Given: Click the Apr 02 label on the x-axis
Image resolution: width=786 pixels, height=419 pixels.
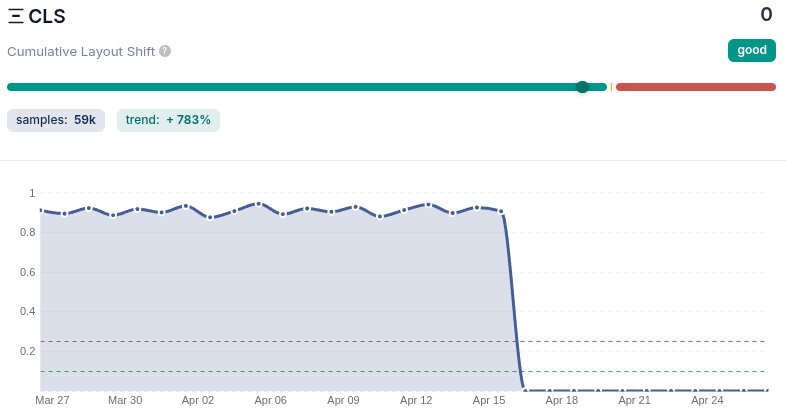Looking at the screenshot, I should 198,400.
